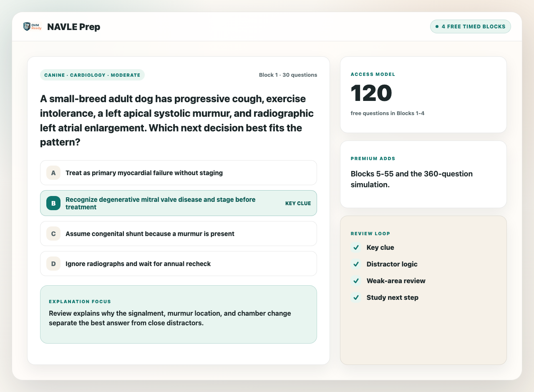Click the Key clue review item text

tap(380, 247)
